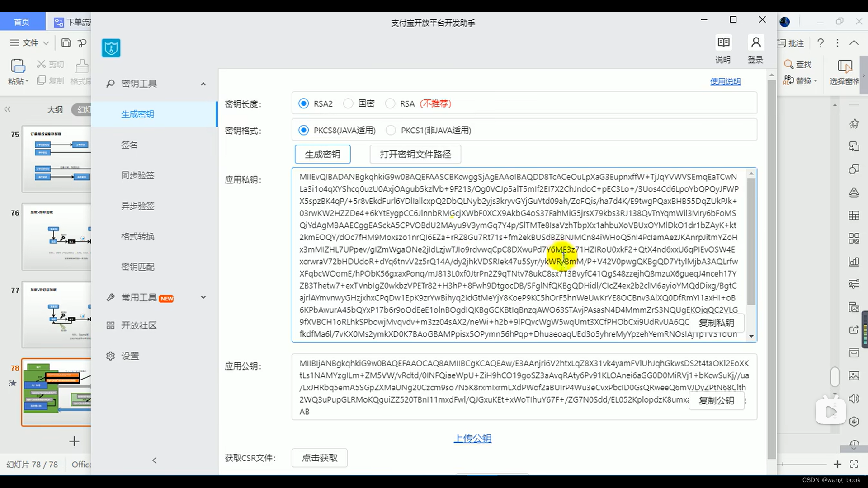Select PKCS1(非JAVA适用) key format
This screenshot has height=488, width=868.
(391, 130)
